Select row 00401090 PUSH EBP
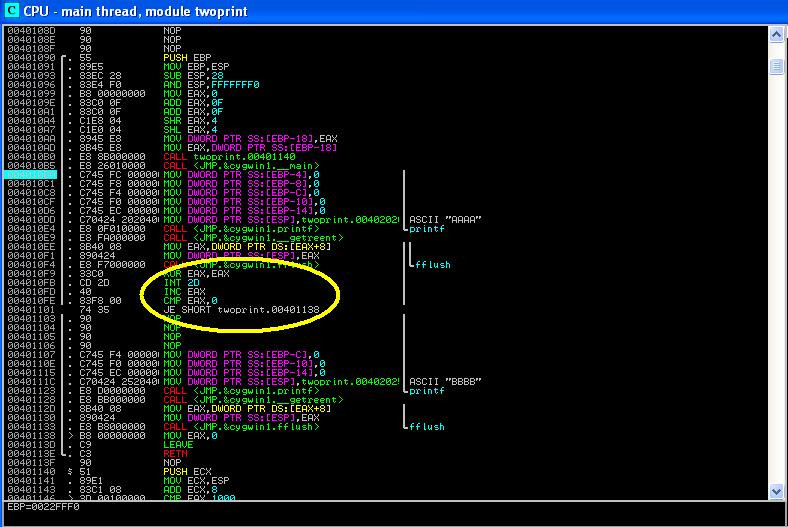The image size is (788, 527). tap(386, 57)
